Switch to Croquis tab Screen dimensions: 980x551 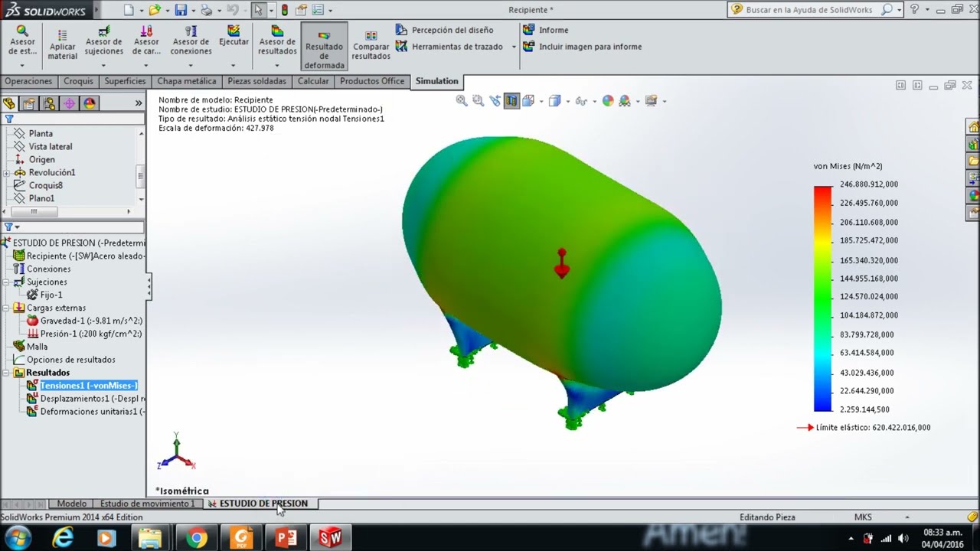[x=78, y=81]
